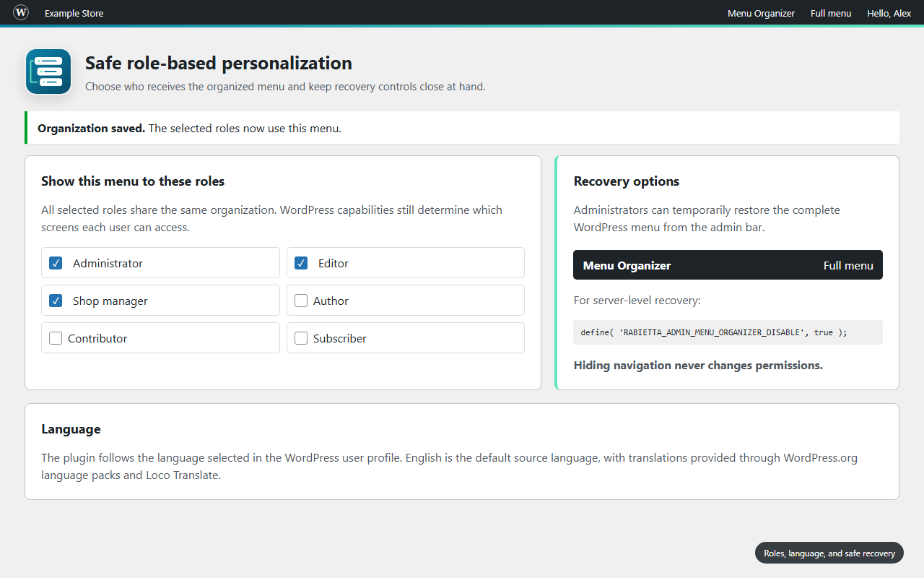Open Menu Organizer in the admin bar
This screenshot has width=924, height=578.
coord(761,13)
